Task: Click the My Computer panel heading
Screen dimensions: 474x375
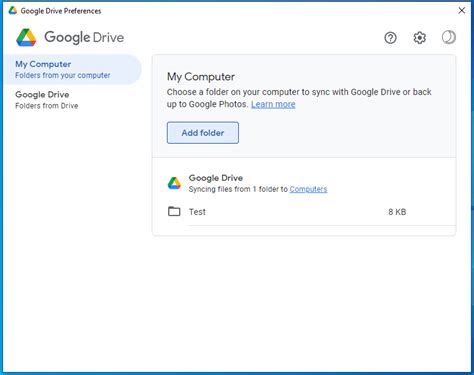Action: click(x=201, y=77)
